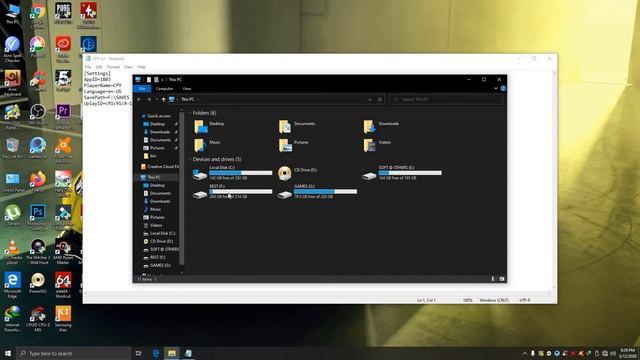Open Microsoft Edge desktop shortcut
Image resolution: width=640 pixels, height=360 pixels.
(x=12, y=285)
